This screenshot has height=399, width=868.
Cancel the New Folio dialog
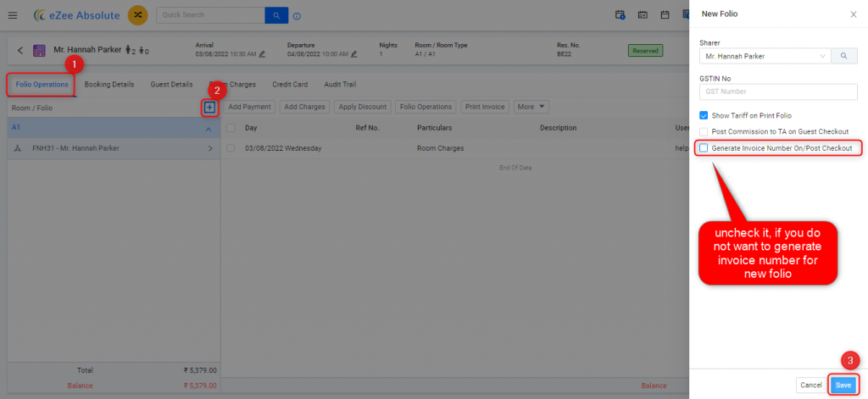(811, 385)
